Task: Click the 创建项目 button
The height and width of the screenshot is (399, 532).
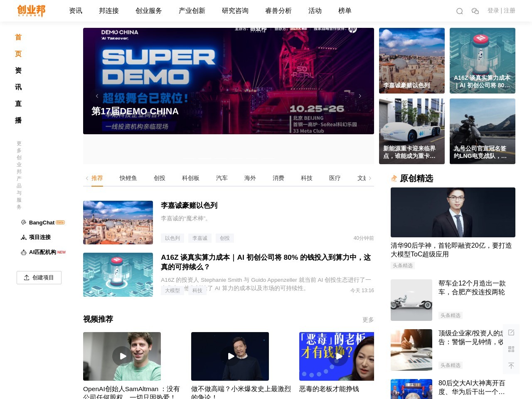Action: click(39, 278)
